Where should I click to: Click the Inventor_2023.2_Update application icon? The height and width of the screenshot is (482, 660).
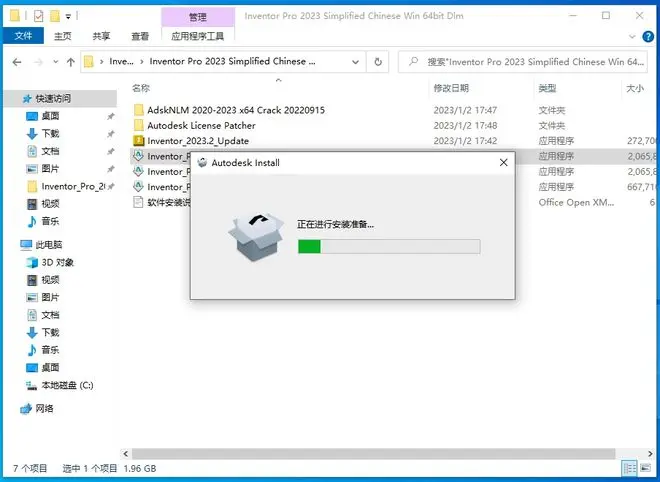tap(138, 141)
